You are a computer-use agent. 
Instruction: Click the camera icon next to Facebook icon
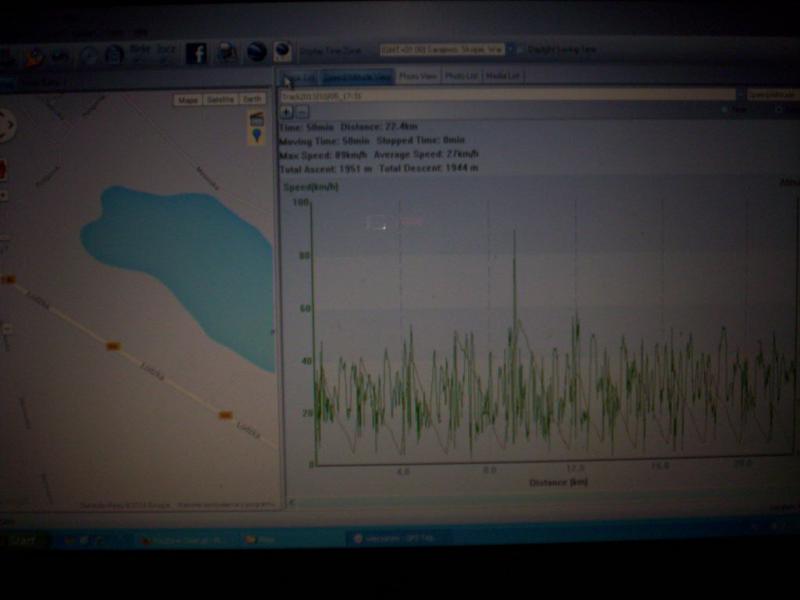coord(227,53)
